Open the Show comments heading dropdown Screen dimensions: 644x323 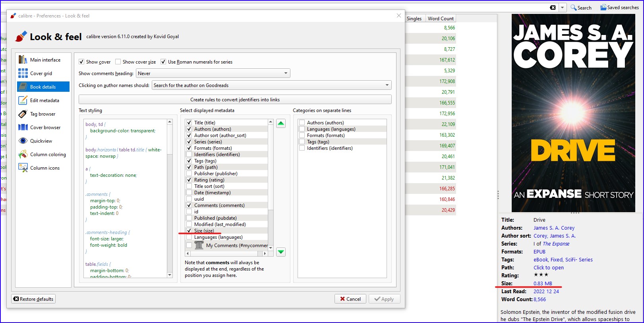point(213,73)
